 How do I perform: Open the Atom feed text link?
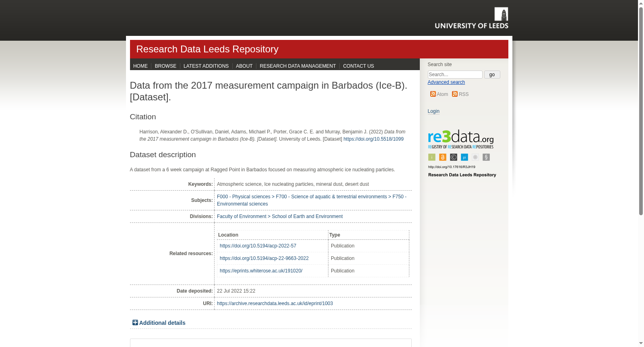[x=442, y=94]
